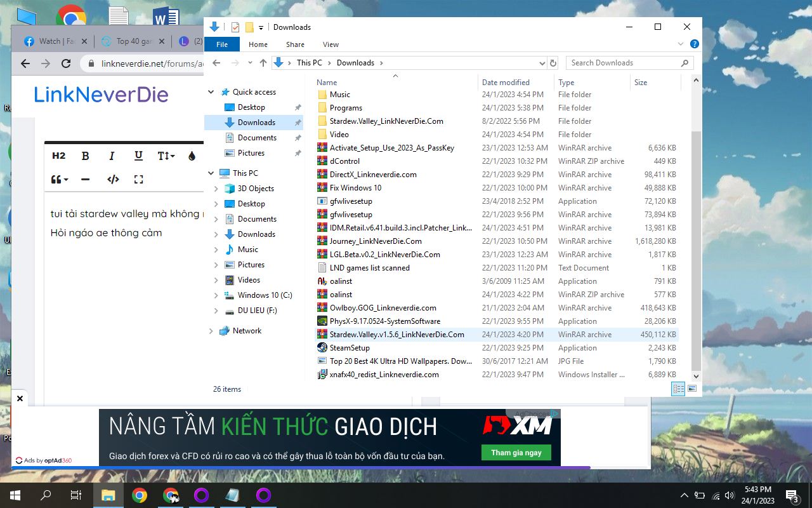Click the Search Downloads input field

[x=622, y=63]
